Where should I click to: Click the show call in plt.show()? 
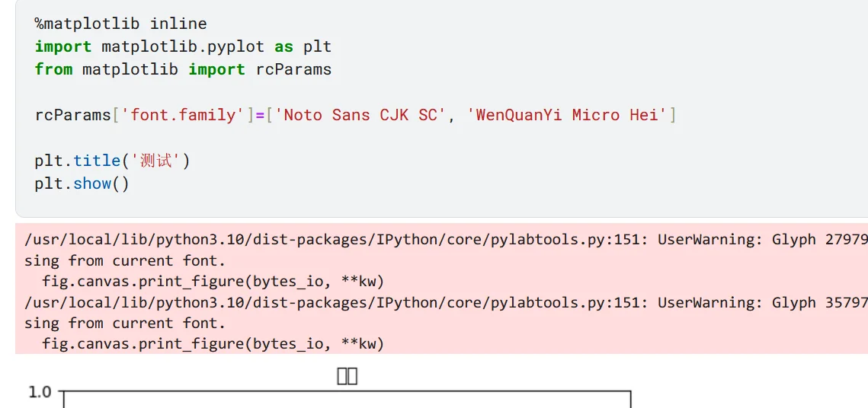point(92,183)
